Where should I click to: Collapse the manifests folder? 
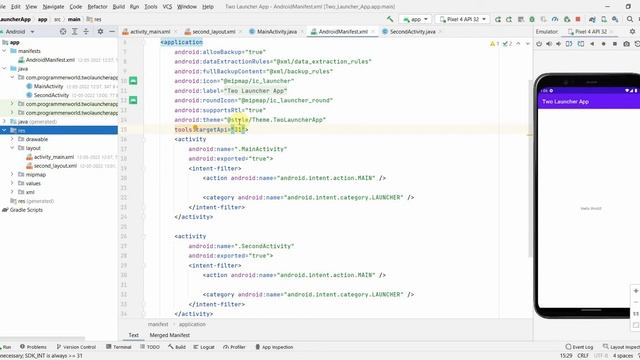click(4, 51)
